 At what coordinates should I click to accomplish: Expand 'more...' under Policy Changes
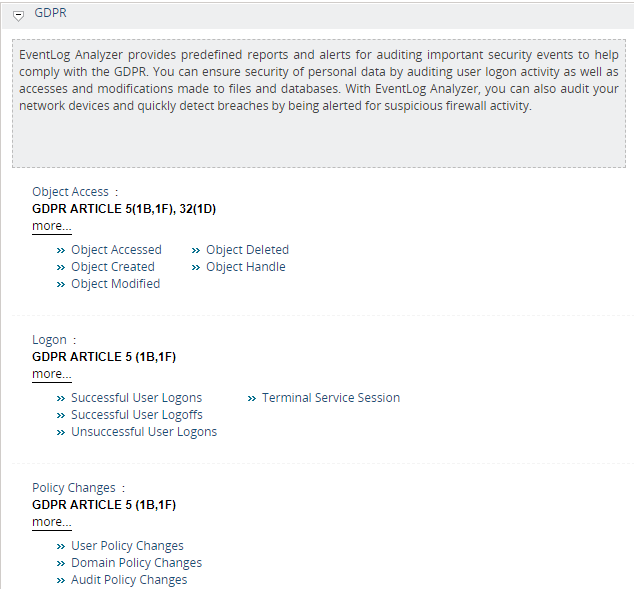(51, 522)
